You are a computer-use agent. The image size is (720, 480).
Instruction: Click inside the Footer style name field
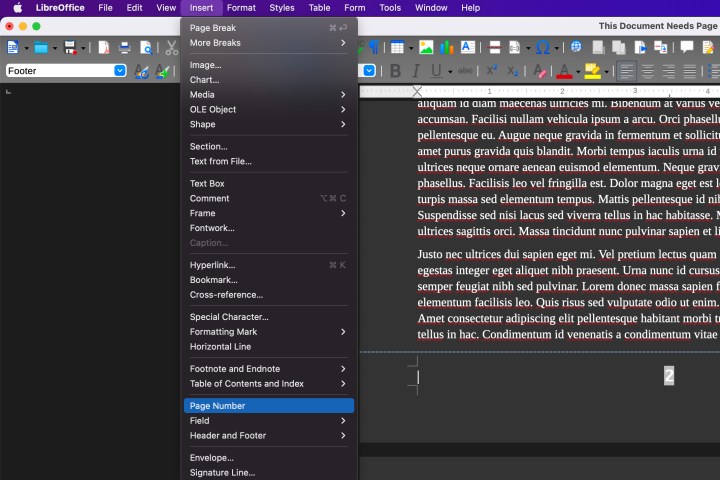[x=60, y=70]
